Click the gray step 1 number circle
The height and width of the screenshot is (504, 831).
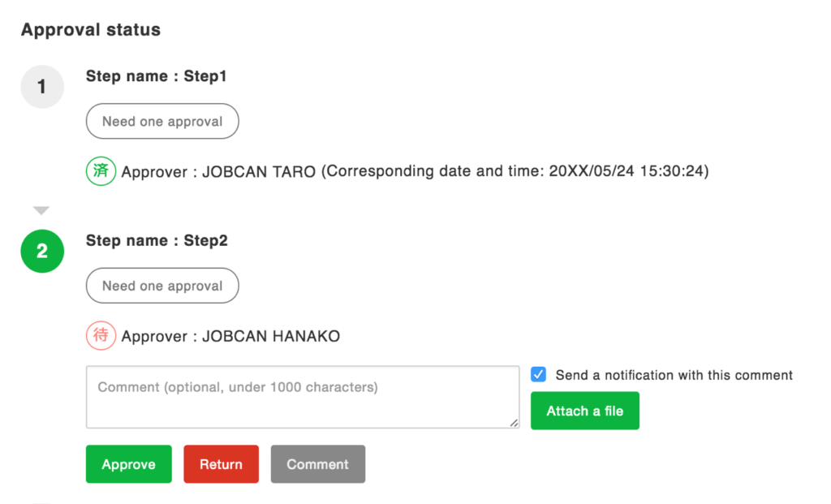(x=42, y=87)
